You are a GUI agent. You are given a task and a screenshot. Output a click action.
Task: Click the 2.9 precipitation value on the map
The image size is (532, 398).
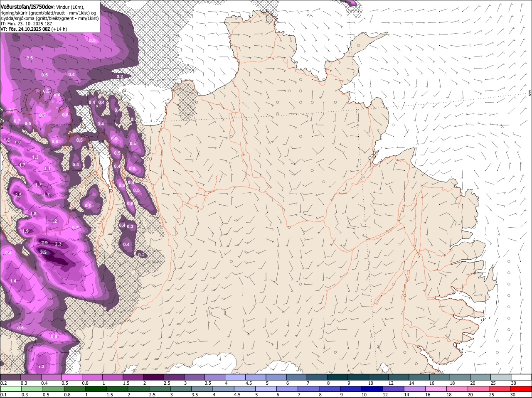[44, 242]
